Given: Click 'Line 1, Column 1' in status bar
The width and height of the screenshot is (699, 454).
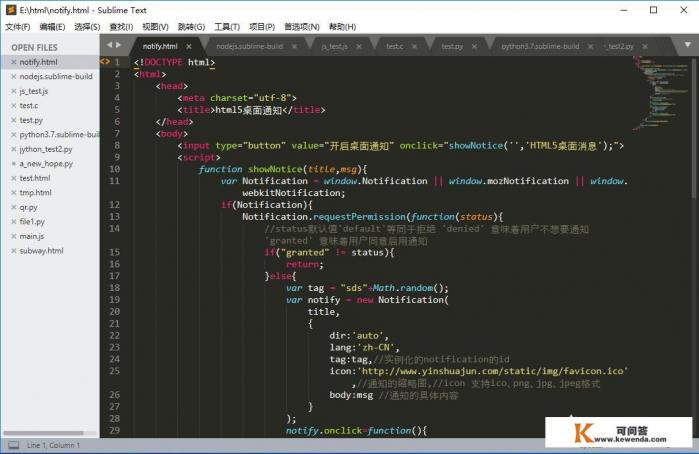Looking at the screenshot, I should tap(53, 445).
